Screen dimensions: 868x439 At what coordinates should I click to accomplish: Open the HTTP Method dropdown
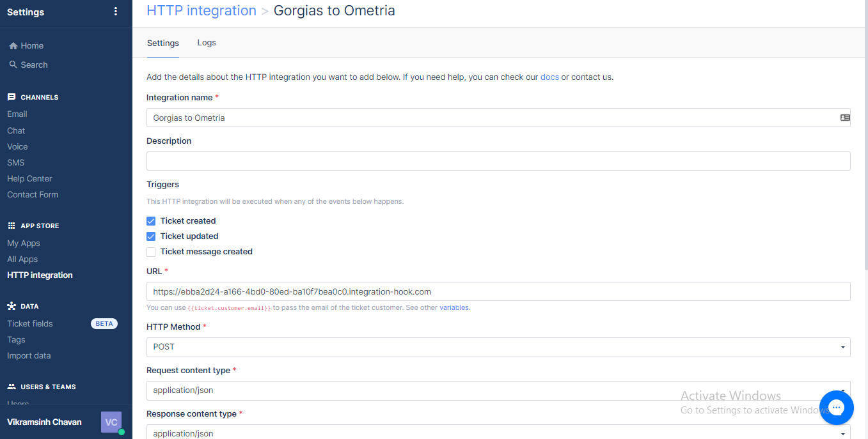click(x=498, y=347)
